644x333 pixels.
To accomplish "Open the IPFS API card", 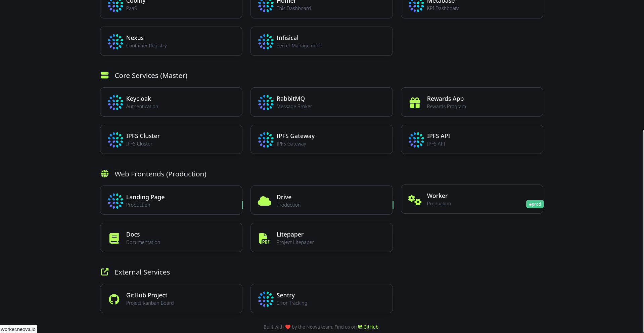I will pos(472,139).
